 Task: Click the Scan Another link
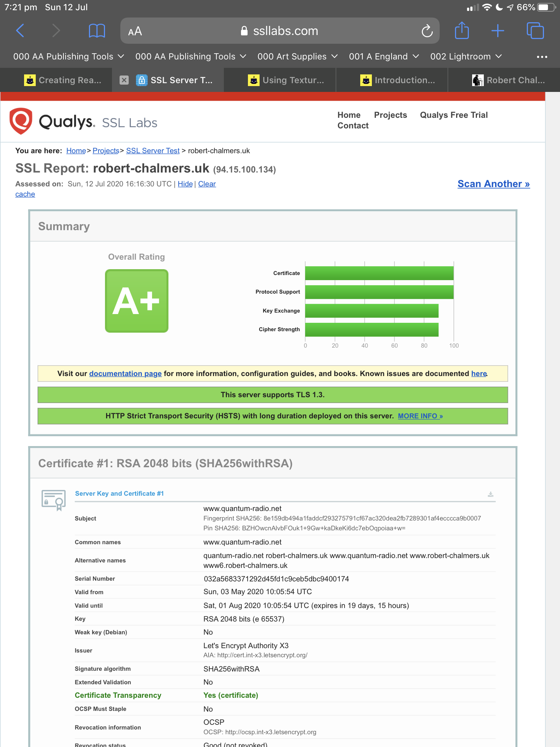[x=494, y=184]
